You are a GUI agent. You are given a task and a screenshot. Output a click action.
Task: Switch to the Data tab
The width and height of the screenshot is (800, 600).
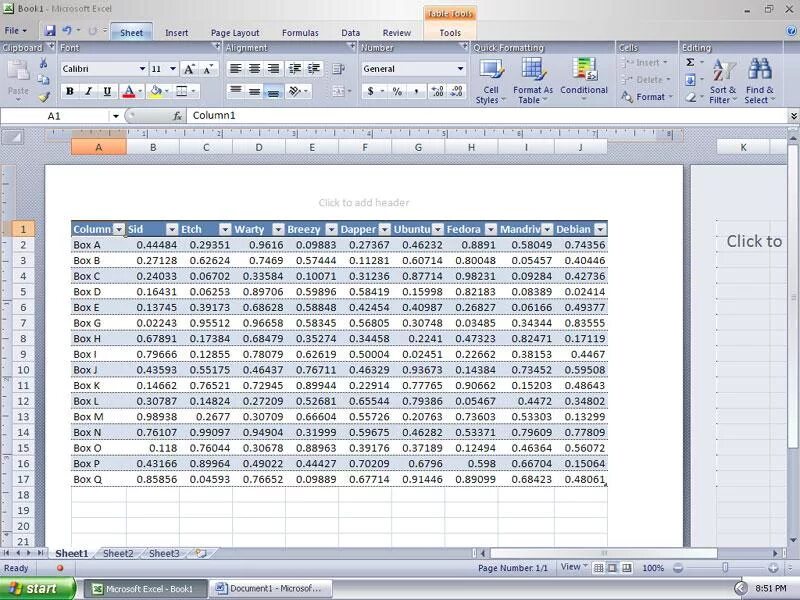tap(351, 33)
